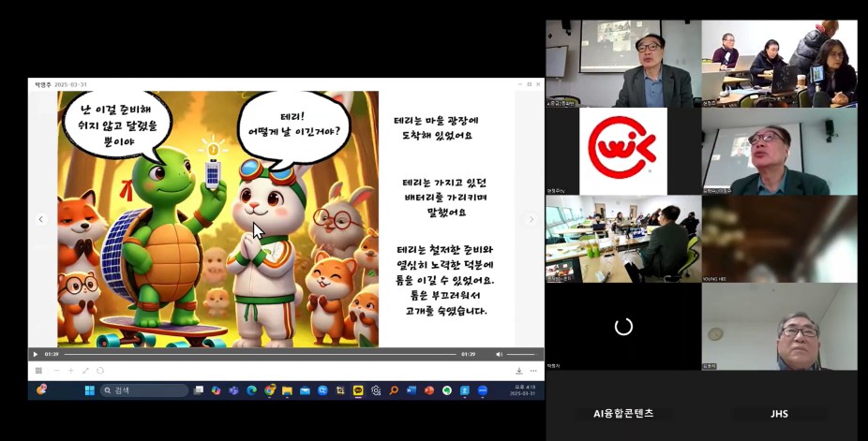Zoom in with the plus icon
868x441 pixels.
70,371
